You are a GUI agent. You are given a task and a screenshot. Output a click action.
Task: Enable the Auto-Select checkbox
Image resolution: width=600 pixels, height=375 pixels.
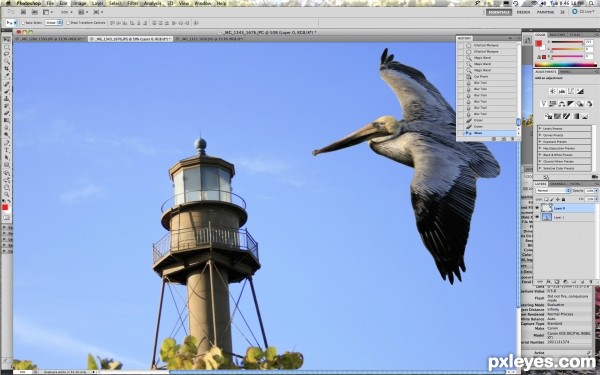point(23,23)
